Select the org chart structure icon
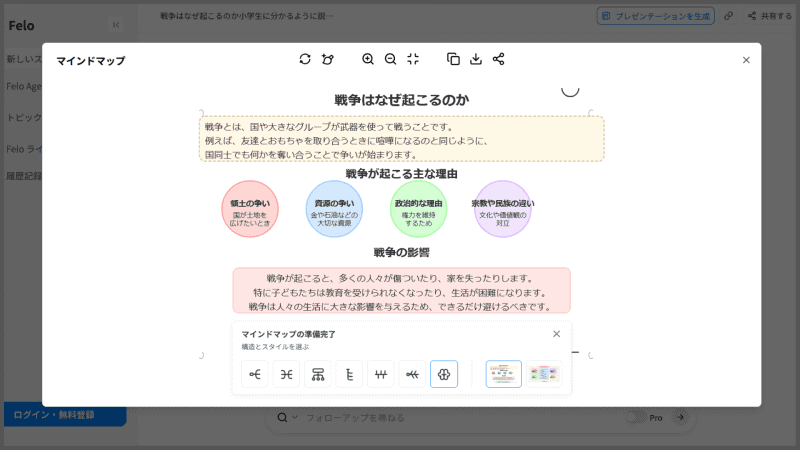The height and width of the screenshot is (450, 800). pos(318,374)
